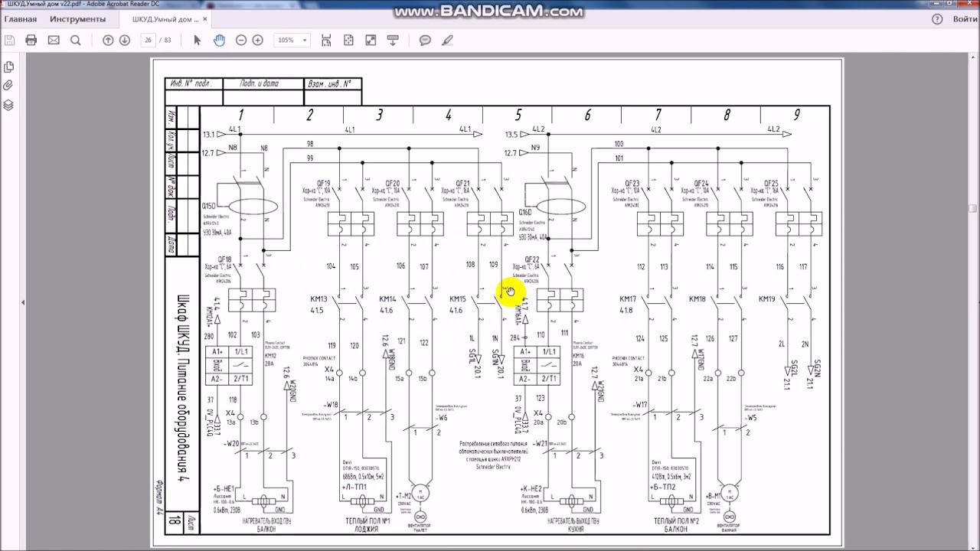The height and width of the screenshot is (551, 980).
Task: Click the Q16D residual device label
Action: 524,212
